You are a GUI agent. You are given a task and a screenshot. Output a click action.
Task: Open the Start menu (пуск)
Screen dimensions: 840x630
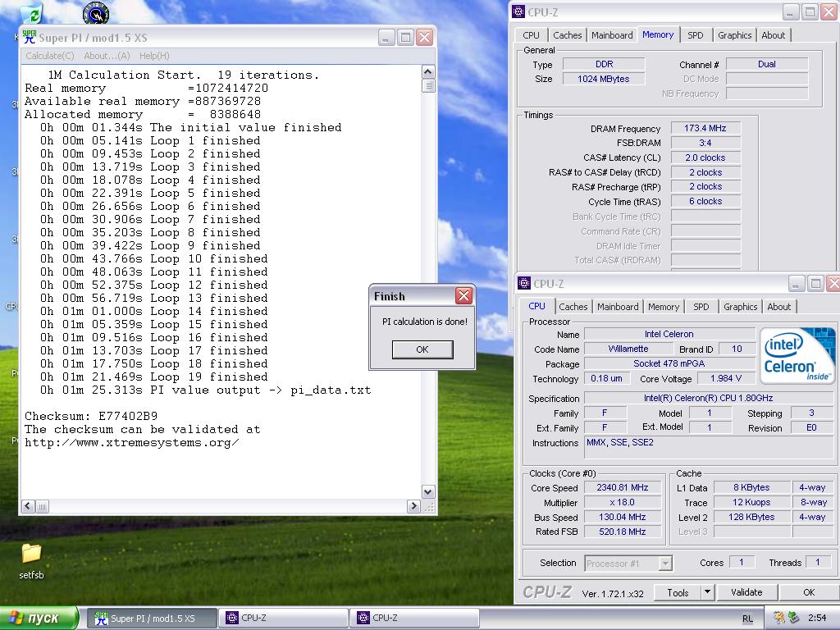[39, 619]
